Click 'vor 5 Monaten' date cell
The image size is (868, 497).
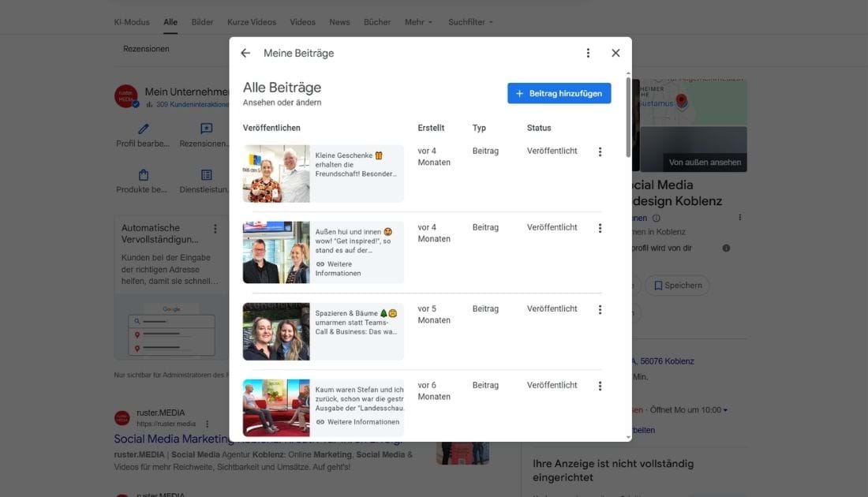(434, 314)
